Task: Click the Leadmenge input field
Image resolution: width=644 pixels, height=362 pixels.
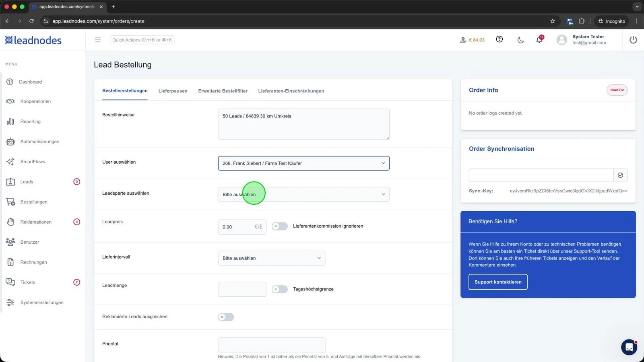Action: pyautogui.click(x=242, y=289)
